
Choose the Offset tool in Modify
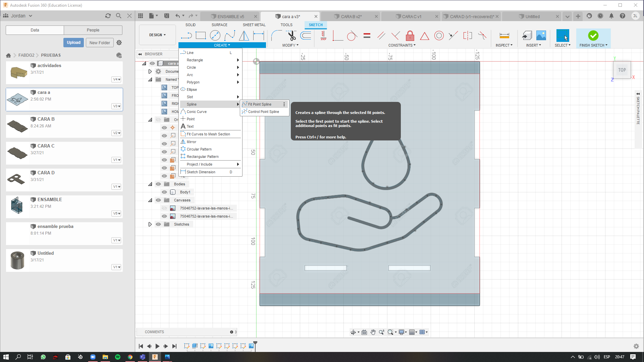point(306,36)
